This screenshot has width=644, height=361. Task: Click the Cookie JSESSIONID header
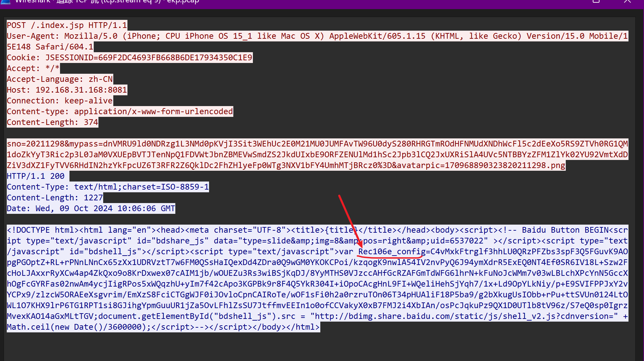click(x=129, y=58)
